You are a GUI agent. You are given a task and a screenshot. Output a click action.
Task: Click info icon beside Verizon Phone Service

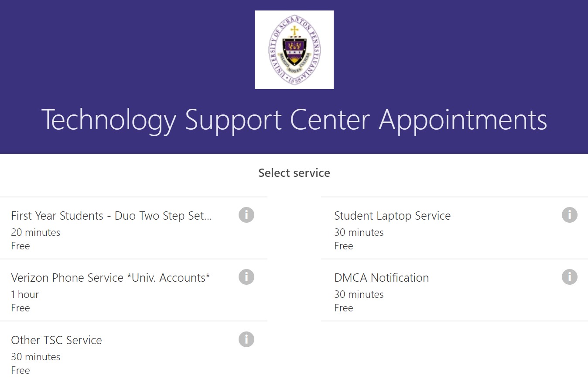[246, 277]
